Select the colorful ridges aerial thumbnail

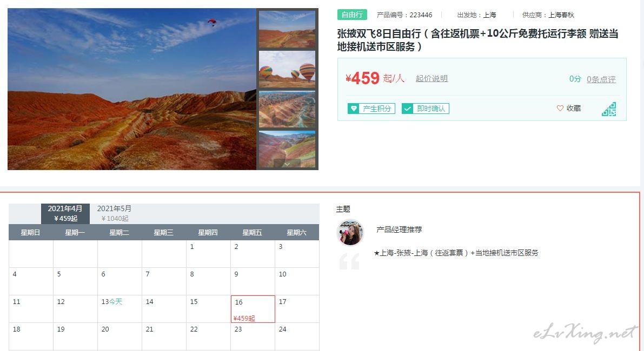coord(287,109)
